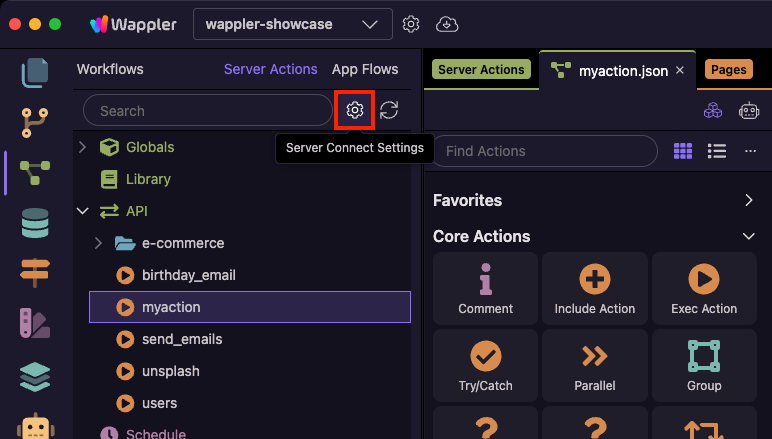Add a Comment action
Image resolution: width=772 pixels, height=439 pixels.
[x=485, y=288]
